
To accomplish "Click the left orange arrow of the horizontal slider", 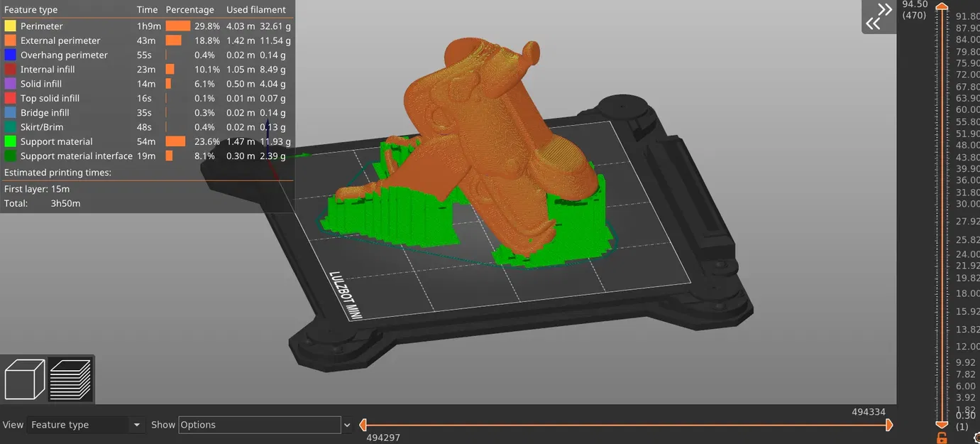I will coord(363,424).
